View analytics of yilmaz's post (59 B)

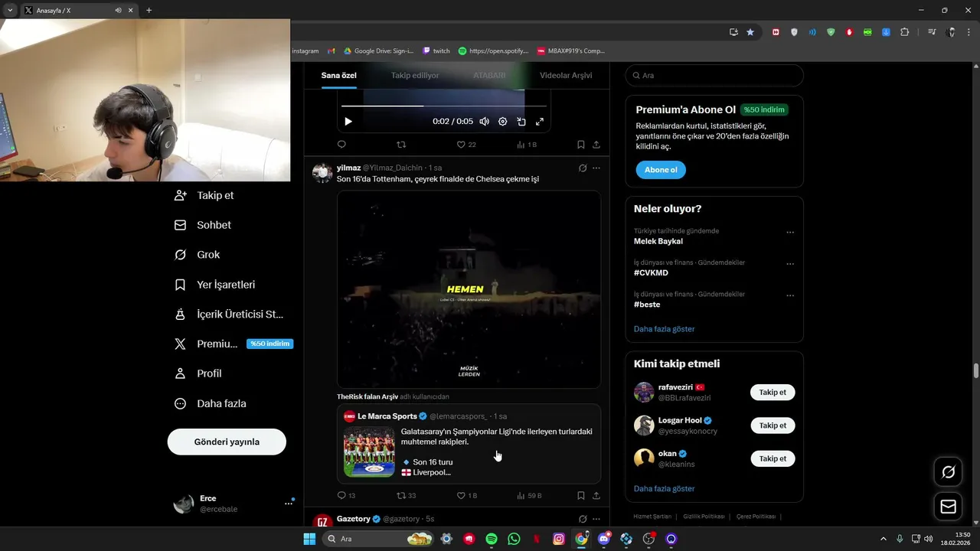tap(529, 496)
